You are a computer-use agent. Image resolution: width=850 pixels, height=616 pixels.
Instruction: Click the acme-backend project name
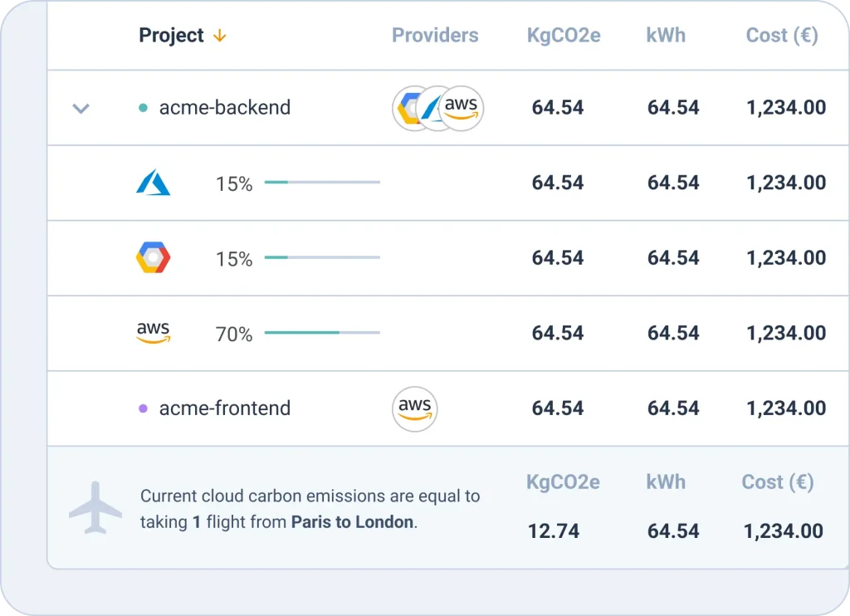(x=225, y=107)
